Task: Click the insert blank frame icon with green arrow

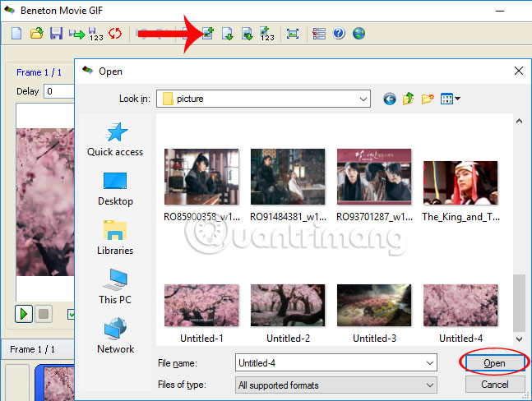Action: (x=227, y=34)
